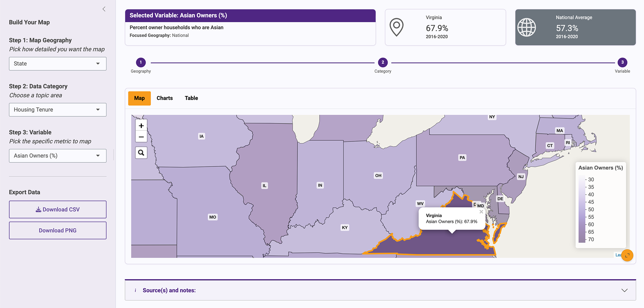The width and height of the screenshot is (644, 308).
Task: Expand the Source(s) and notes section
Action: pyautogui.click(x=624, y=290)
